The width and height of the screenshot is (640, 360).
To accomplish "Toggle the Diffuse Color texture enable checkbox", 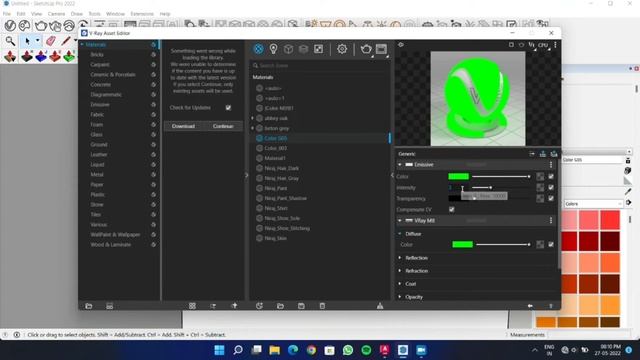I will (x=551, y=244).
